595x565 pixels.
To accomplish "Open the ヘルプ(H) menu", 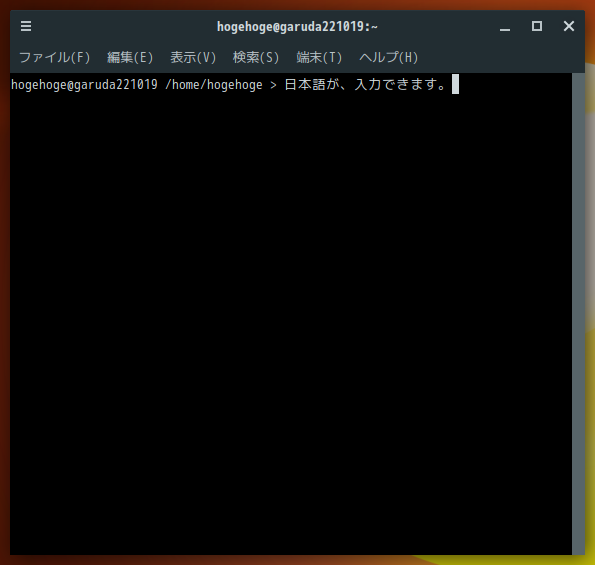I will (x=389, y=57).
